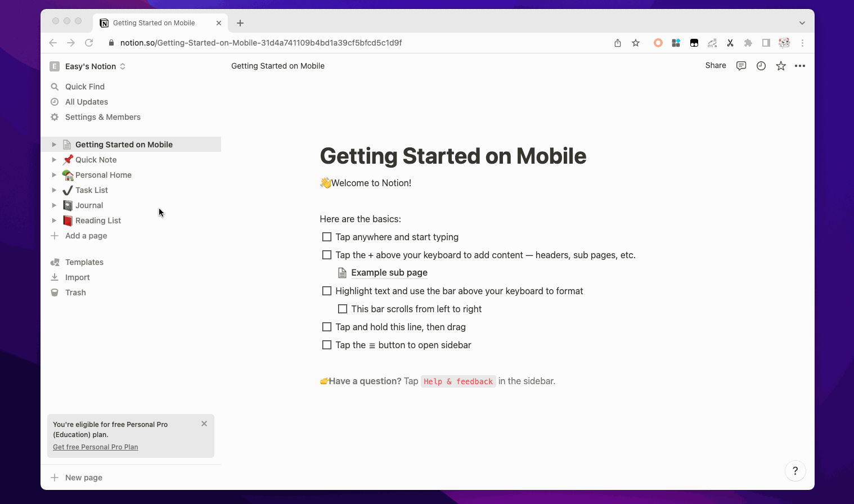Click the browser share icon
The image size is (854, 504).
click(618, 43)
